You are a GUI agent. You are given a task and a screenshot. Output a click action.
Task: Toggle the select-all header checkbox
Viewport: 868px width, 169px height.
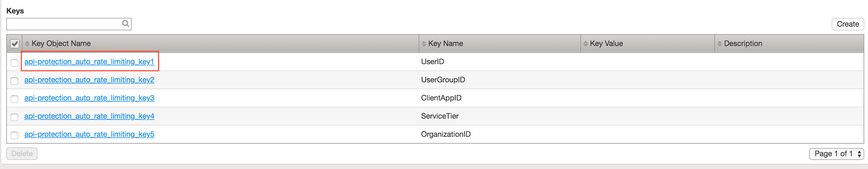pyautogui.click(x=14, y=44)
